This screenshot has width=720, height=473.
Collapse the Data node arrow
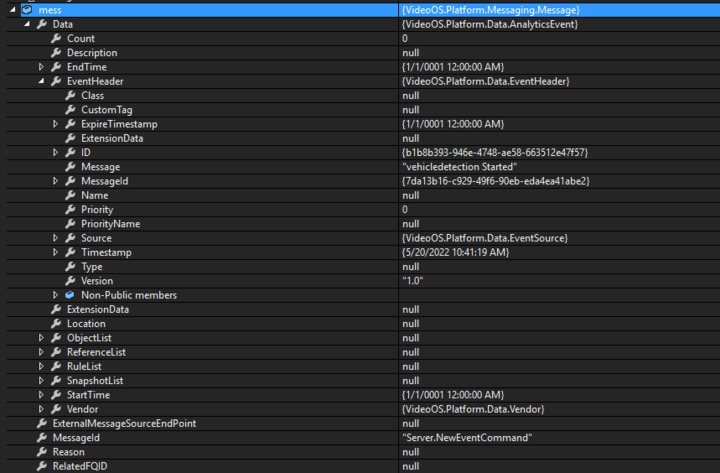point(26,24)
